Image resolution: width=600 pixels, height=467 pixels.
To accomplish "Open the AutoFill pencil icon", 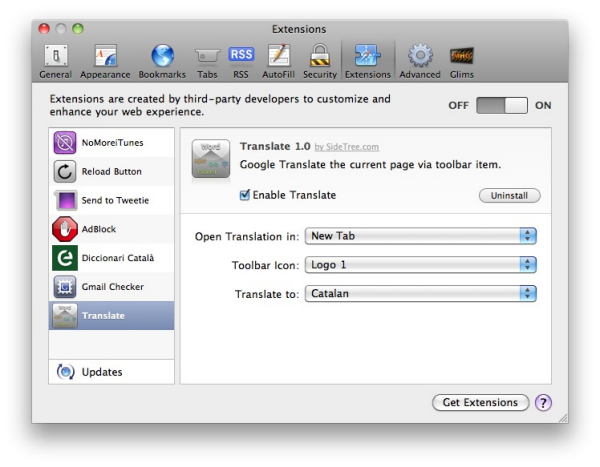I will 279,56.
